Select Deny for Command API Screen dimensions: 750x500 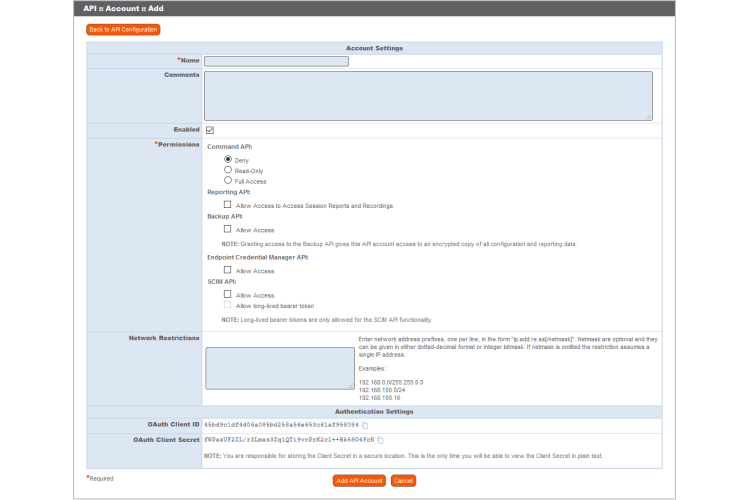228,159
